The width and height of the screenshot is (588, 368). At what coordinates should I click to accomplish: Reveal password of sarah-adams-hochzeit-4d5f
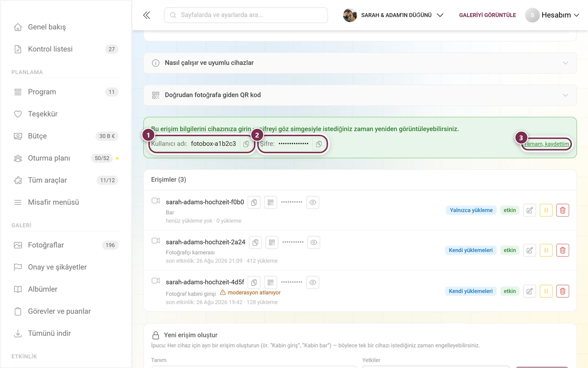(x=313, y=283)
